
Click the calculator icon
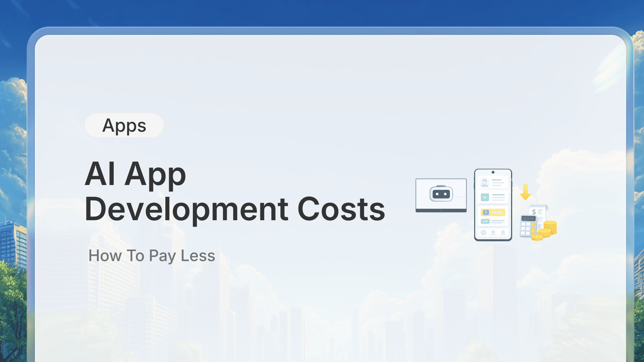(528, 226)
